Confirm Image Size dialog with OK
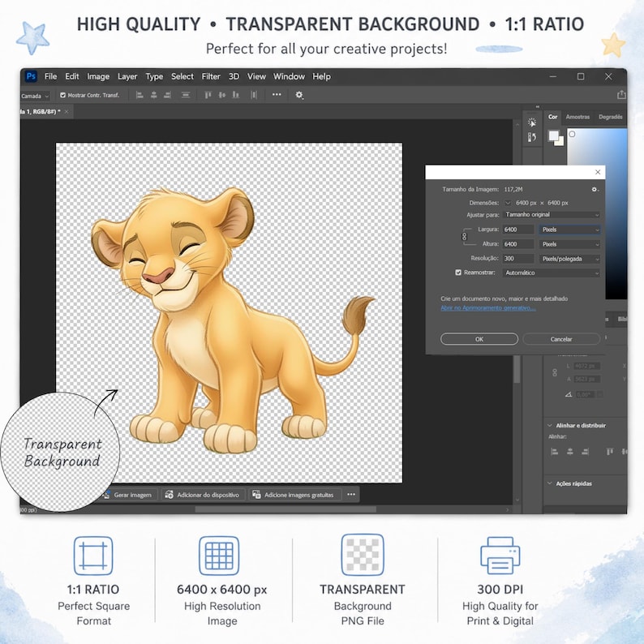This screenshot has width=644, height=644. pos(479,339)
